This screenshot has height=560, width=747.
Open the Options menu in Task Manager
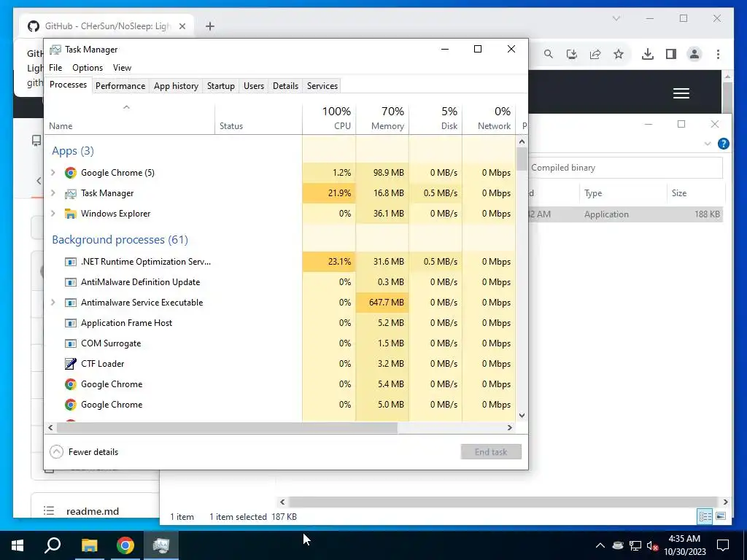click(x=88, y=68)
